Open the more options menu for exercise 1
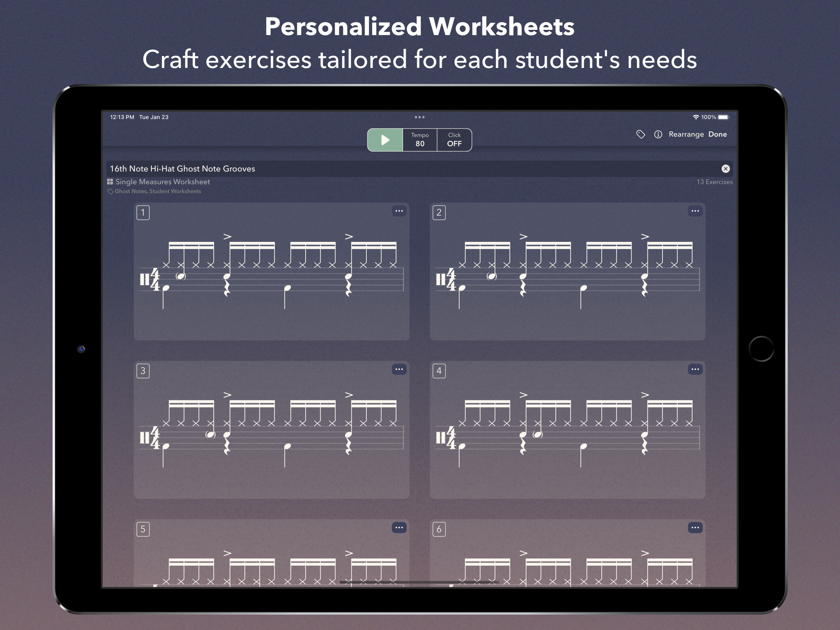The height and width of the screenshot is (630, 840). point(399,211)
